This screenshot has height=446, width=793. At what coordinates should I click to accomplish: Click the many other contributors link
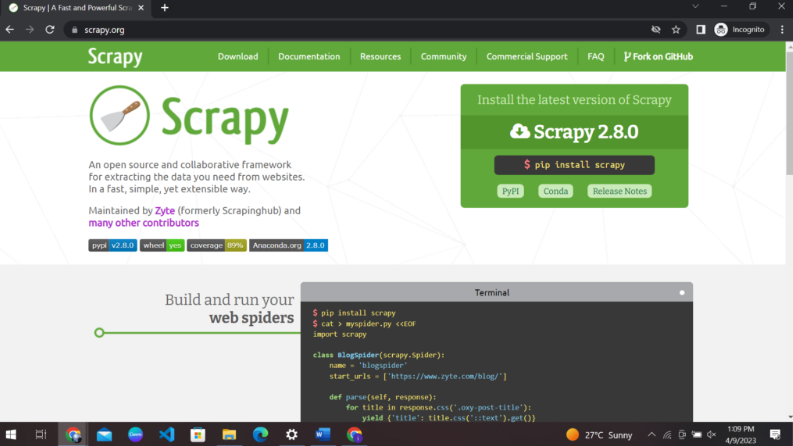[143, 223]
